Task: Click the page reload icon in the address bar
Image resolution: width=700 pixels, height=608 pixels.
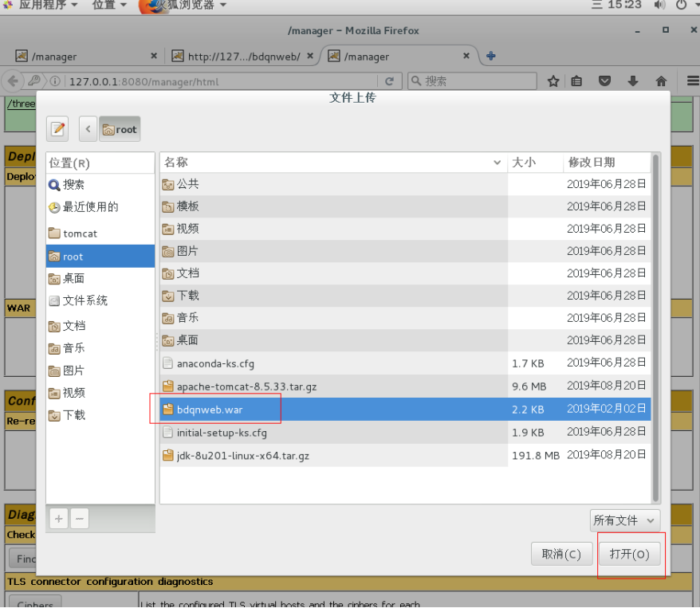Action: tap(390, 80)
